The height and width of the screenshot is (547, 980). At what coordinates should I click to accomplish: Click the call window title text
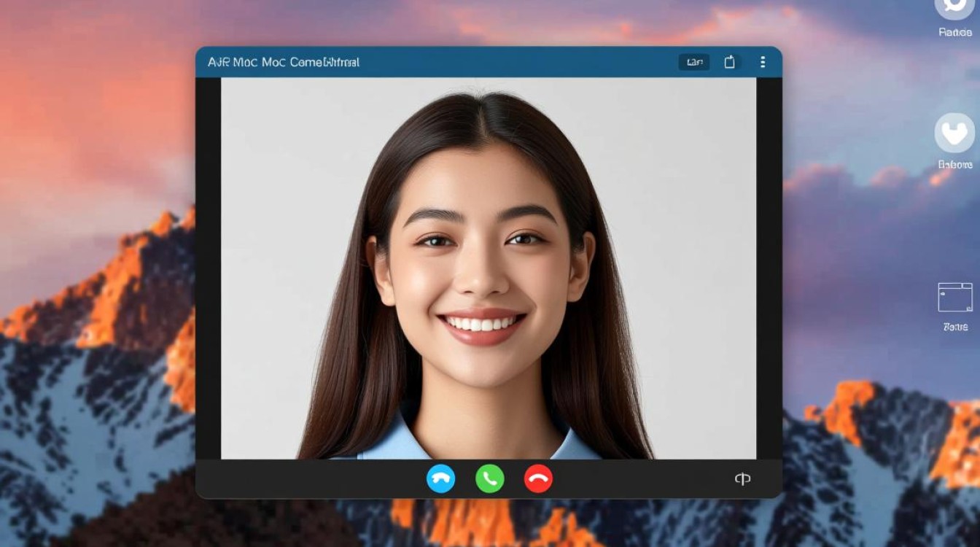pos(284,63)
